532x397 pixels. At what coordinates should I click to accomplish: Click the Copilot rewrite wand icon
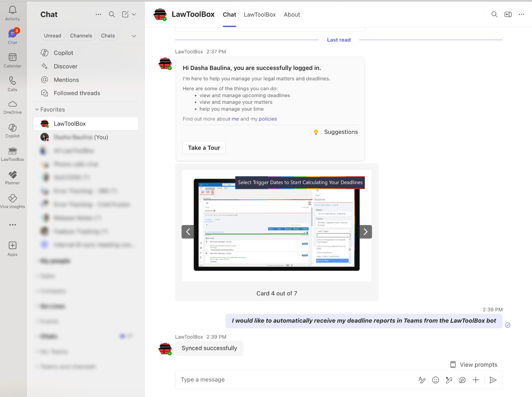pyautogui.click(x=449, y=380)
